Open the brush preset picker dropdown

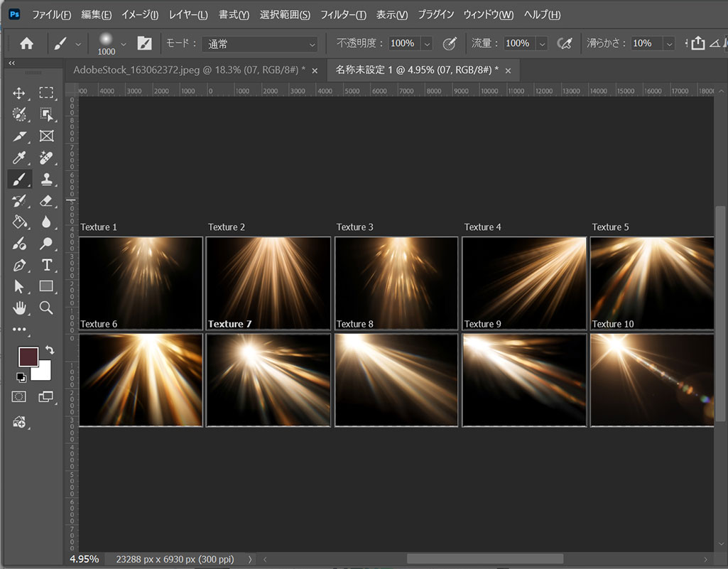[x=123, y=44]
